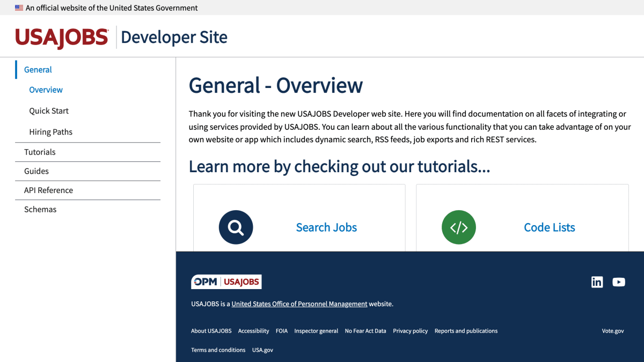
Task: Click the US flag icon in banner
Action: pyautogui.click(x=19, y=8)
